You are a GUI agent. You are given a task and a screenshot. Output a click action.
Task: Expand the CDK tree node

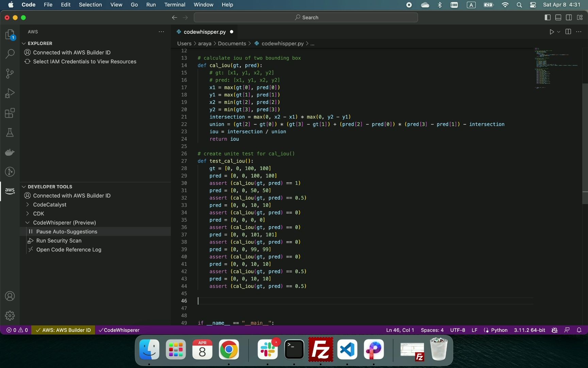click(x=38, y=214)
